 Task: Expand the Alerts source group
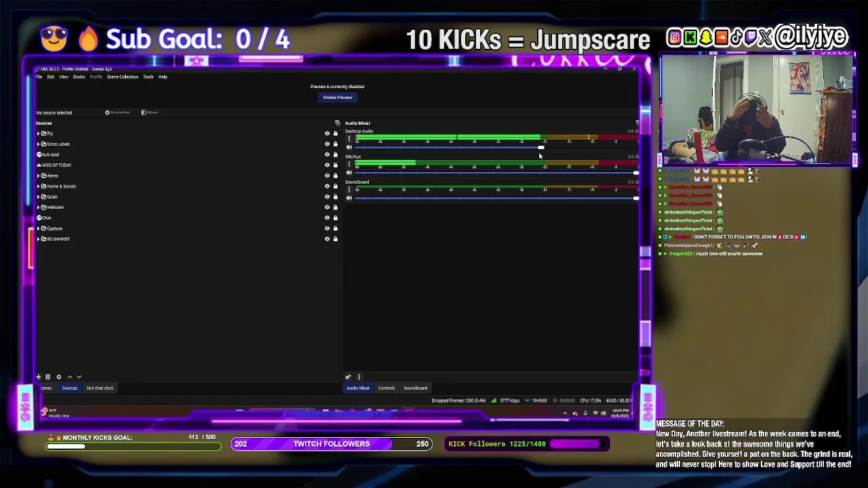[38, 176]
